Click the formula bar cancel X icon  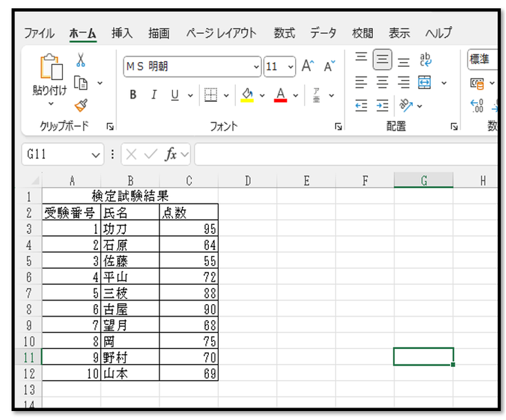(x=132, y=154)
